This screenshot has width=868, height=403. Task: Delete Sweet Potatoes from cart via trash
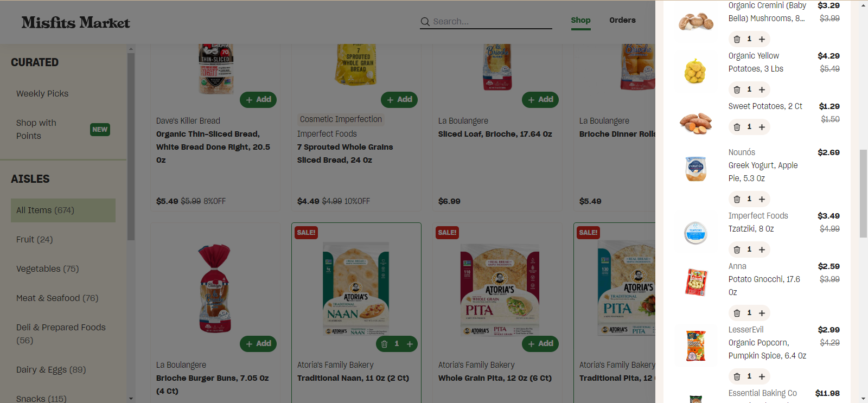click(x=737, y=127)
